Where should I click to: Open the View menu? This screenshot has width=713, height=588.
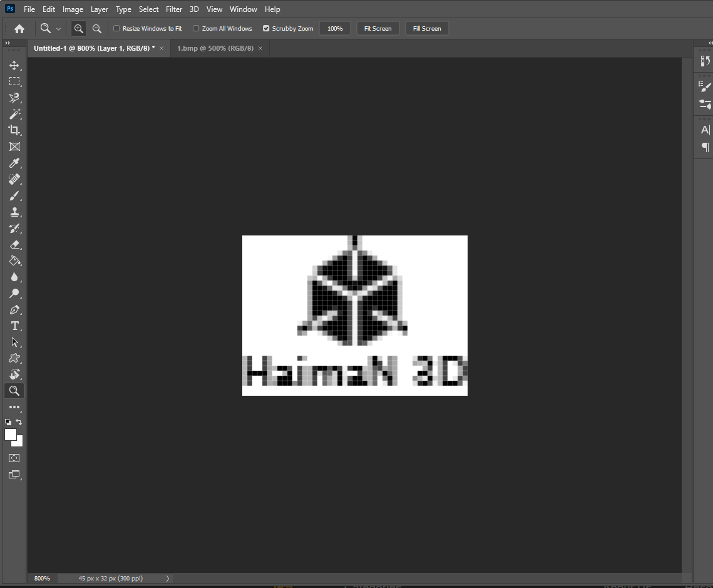pyautogui.click(x=214, y=9)
